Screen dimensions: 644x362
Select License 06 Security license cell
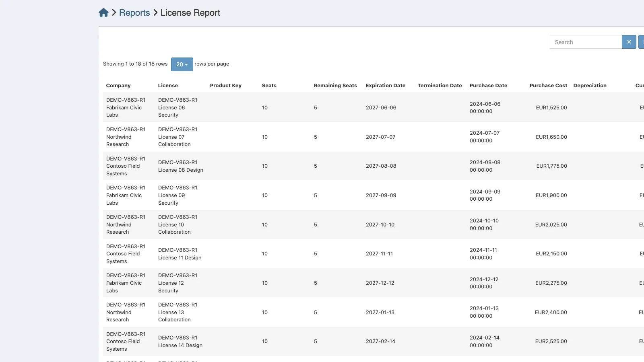click(x=178, y=107)
